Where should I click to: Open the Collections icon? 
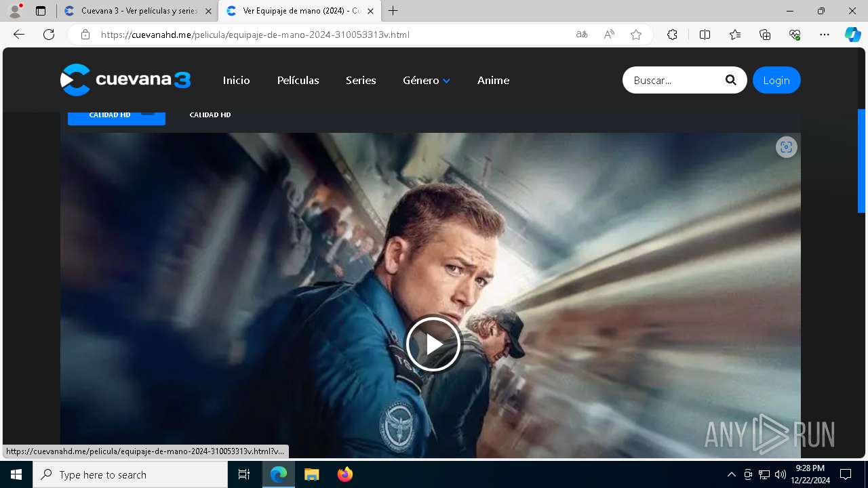(x=765, y=35)
